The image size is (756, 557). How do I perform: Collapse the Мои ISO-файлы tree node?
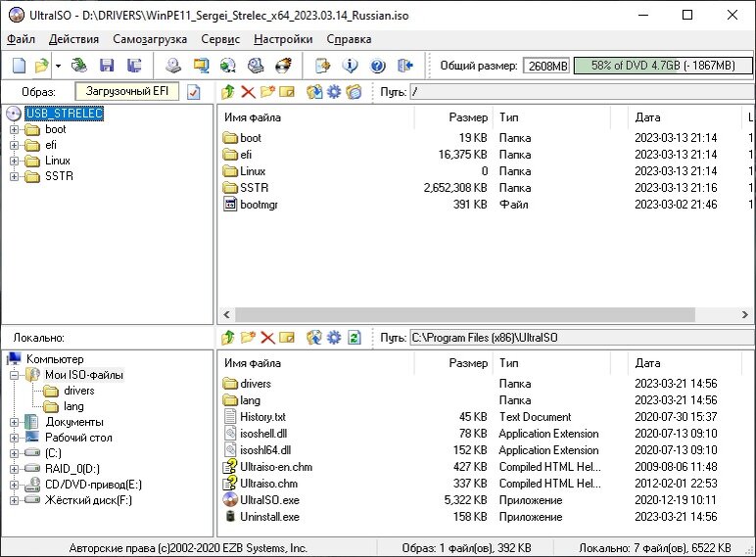point(14,375)
